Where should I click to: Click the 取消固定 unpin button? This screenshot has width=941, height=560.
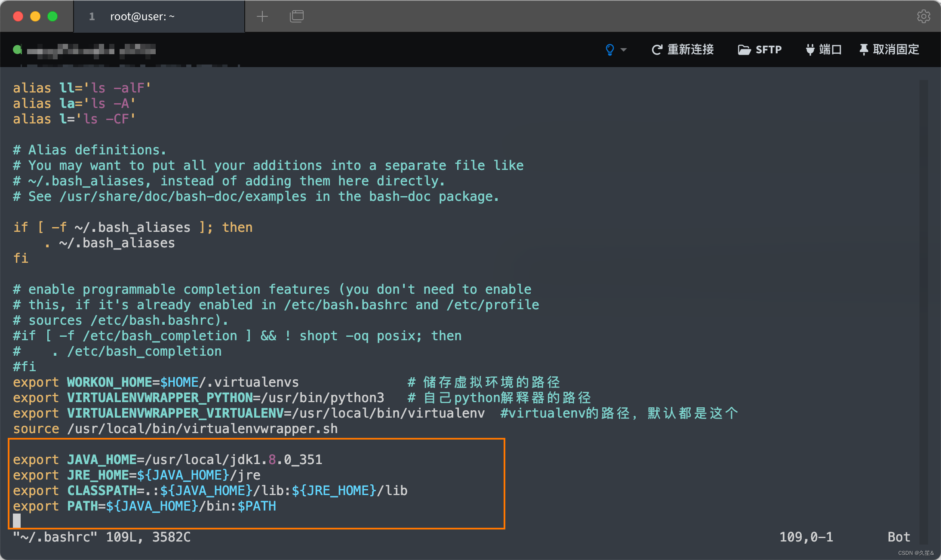pyautogui.click(x=889, y=49)
